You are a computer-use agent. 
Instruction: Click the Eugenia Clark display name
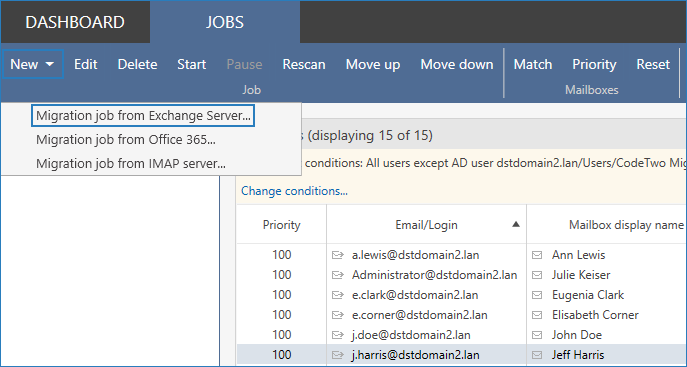click(x=588, y=295)
